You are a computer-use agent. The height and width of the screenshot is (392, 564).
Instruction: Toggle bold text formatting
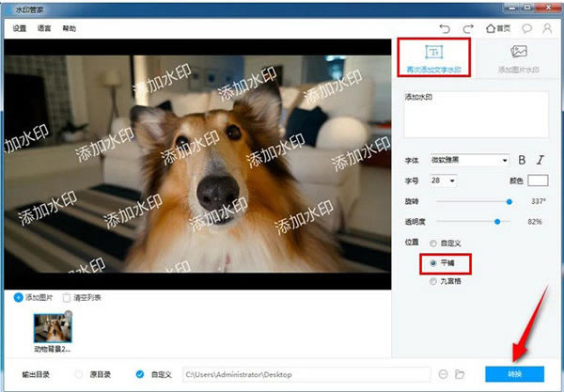click(x=523, y=160)
